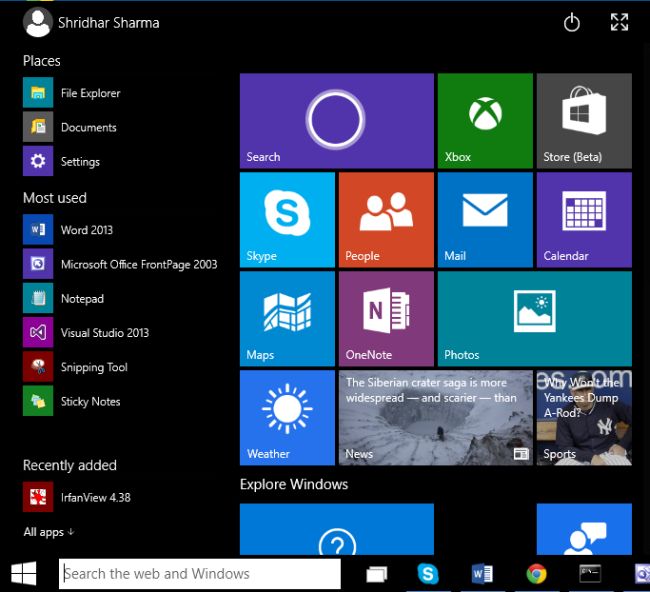Expand the All apps list
The image size is (650, 592).
pos(49,531)
